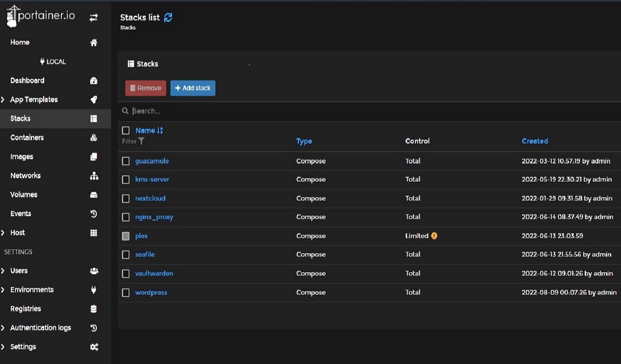Toggle the select-all stacks checkbox
This screenshot has height=364, width=621.
126,130
